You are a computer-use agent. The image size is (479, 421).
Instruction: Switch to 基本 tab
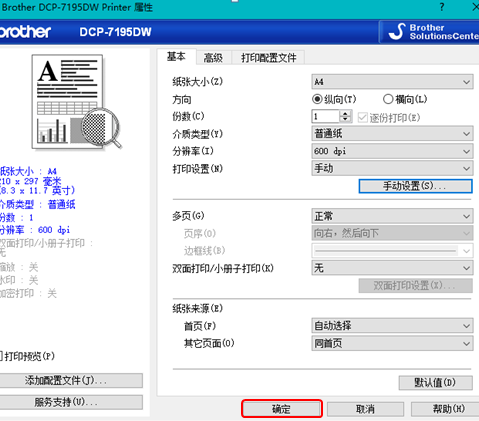point(176,57)
